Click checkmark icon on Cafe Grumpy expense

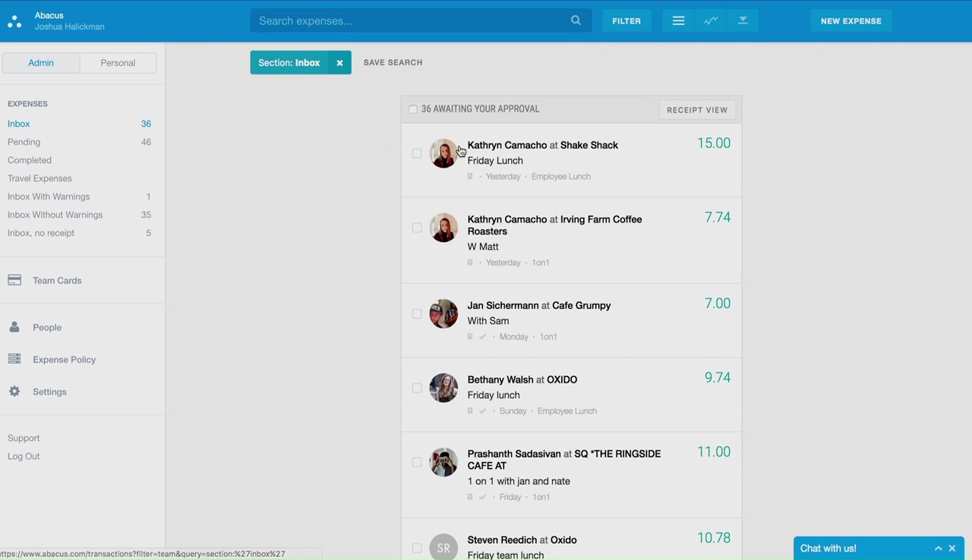tap(482, 336)
